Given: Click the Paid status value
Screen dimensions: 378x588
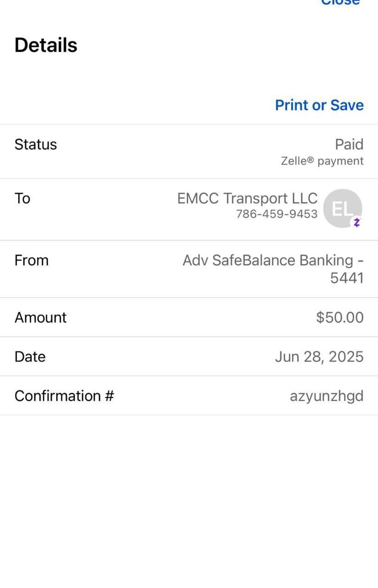Looking at the screenshot, I should coord(349,144).
